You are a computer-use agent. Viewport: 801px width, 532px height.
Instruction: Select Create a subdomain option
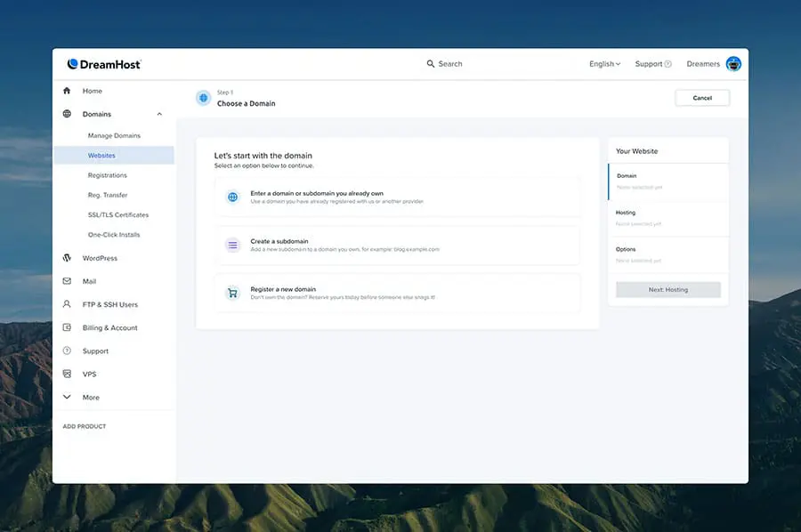pyautogui.click(x=398, y=245)
